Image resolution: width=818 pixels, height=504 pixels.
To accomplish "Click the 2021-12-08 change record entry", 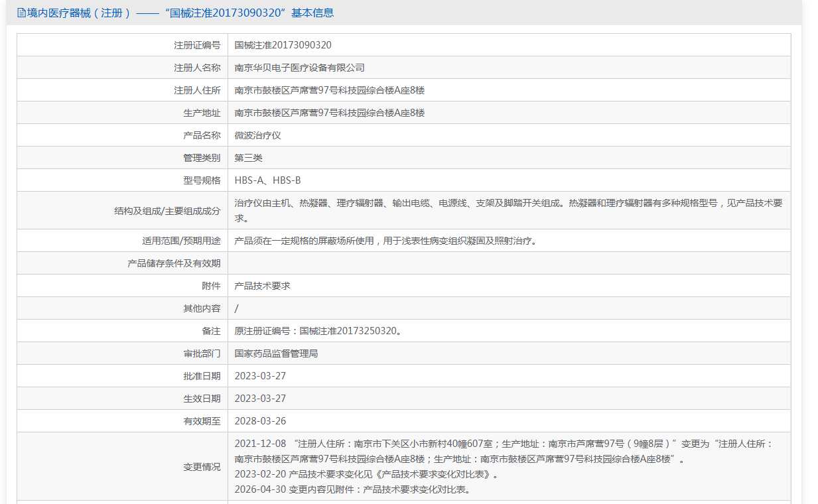I will click(504, 452).
